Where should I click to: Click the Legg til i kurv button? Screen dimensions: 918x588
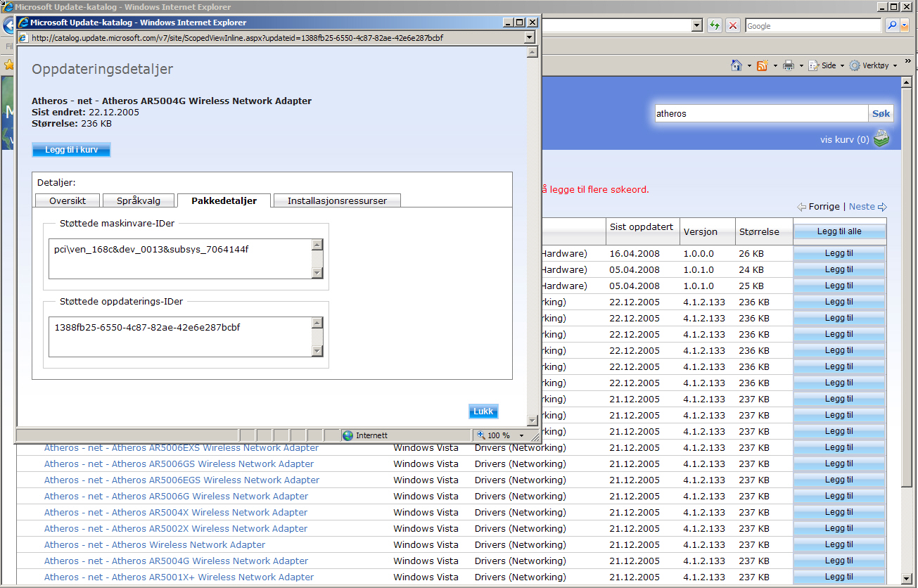71,150
